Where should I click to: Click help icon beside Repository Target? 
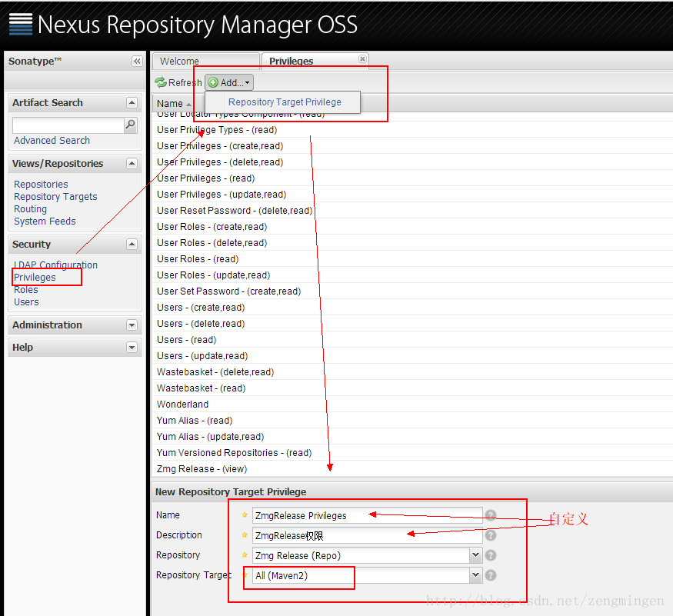tap(491, 575)
